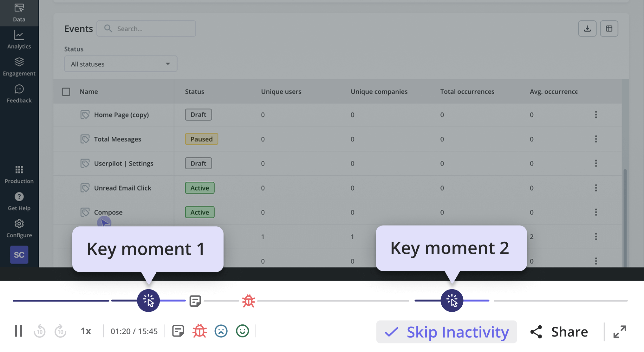Open the options menu for the Compose row
Viewport: 644px width, 352px height.
(x=596, y=212)
